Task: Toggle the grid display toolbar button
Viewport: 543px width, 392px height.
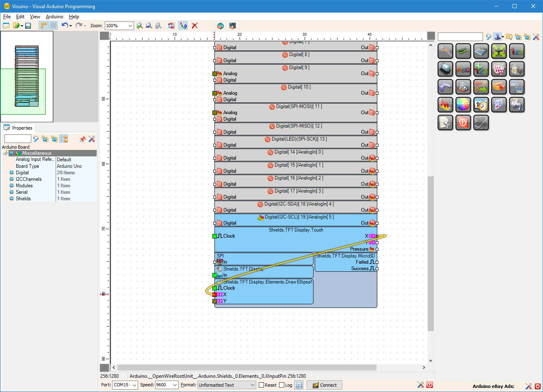Action: point(53,25)
